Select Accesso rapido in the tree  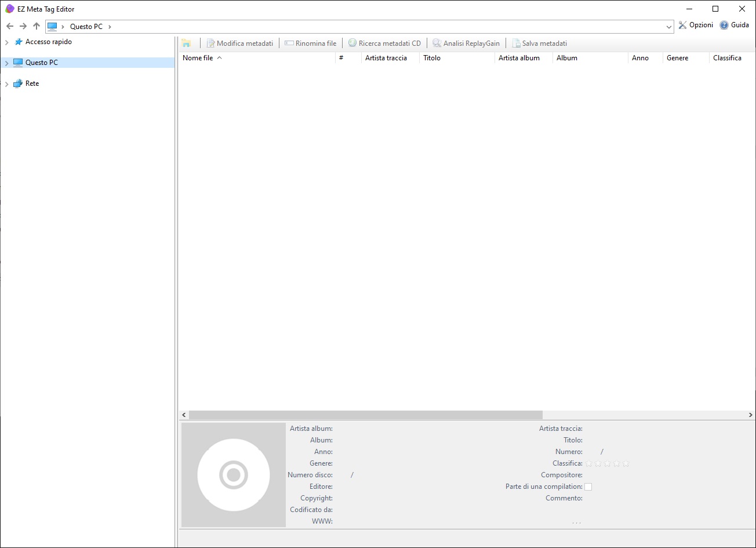click(49, 42)
